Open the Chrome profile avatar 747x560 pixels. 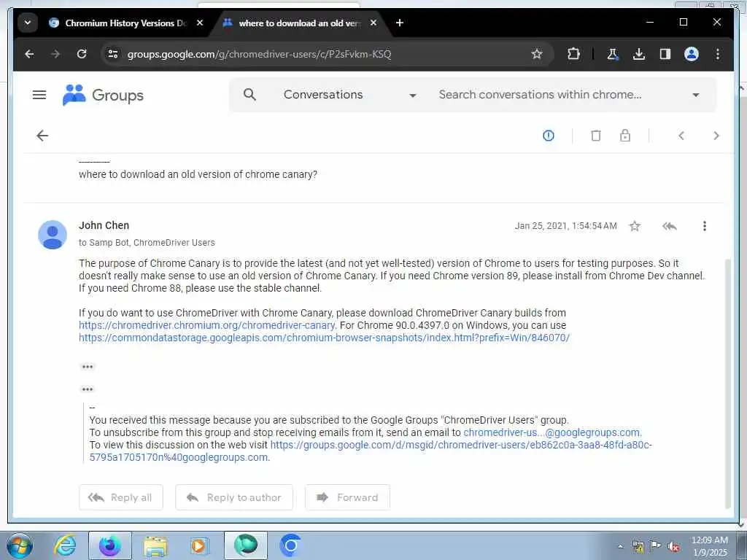point(692,54)
